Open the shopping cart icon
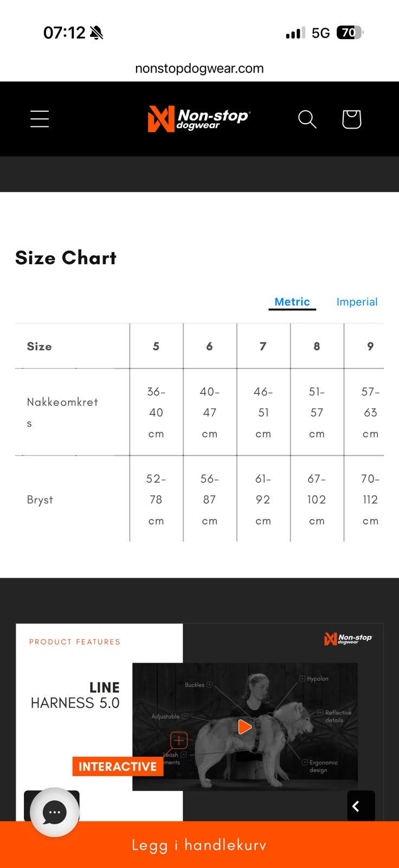 (351, 119)
